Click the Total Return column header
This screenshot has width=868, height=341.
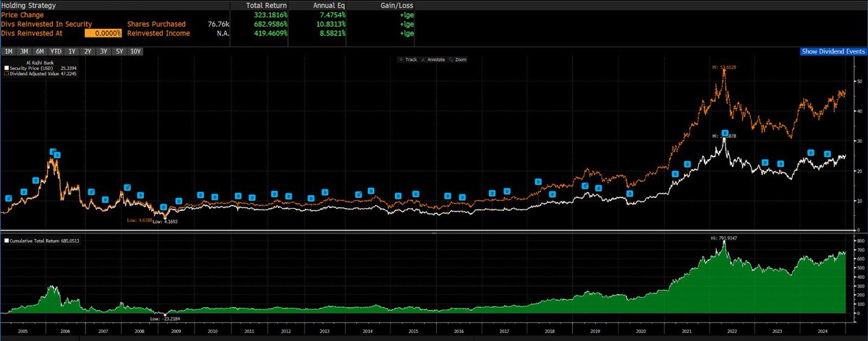click(266, 5)
